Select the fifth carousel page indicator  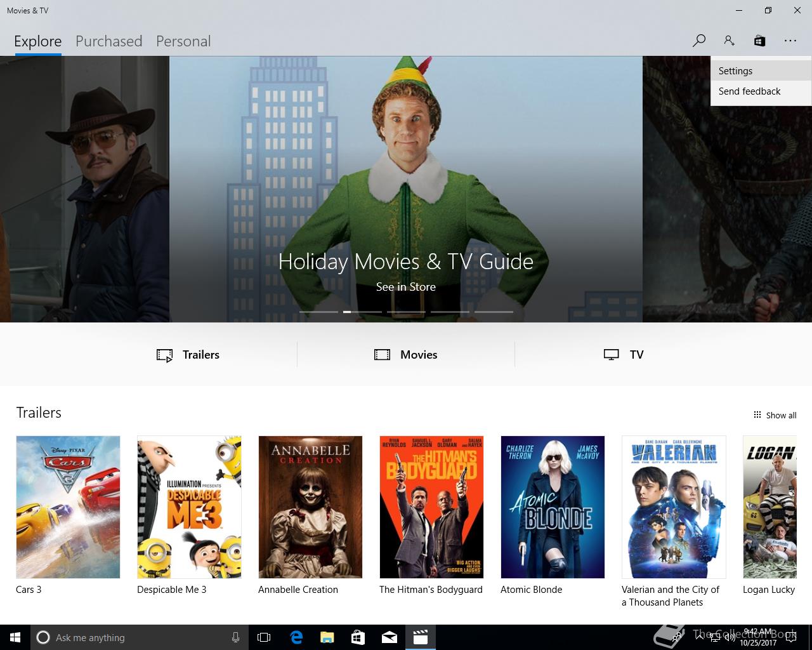click(494, 312)
